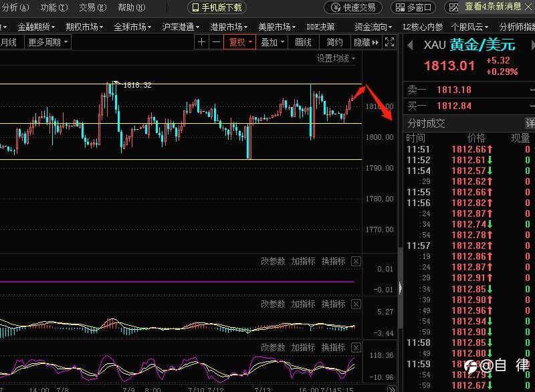Open the 功能(T) menu

(x=54, y=7)
